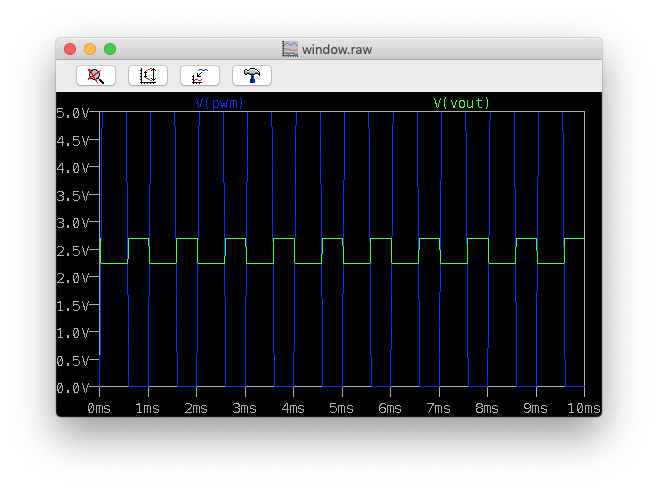Click the 5ms time axis label

(x=342, y=408)
